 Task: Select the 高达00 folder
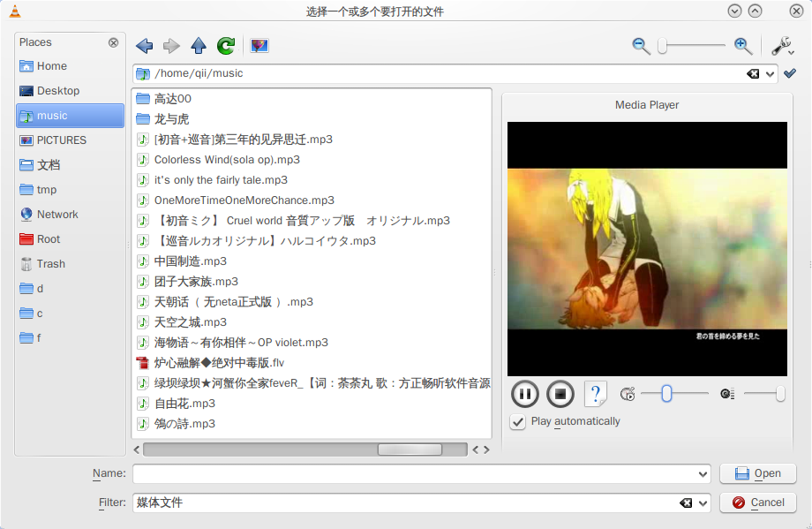click(163, 98)
